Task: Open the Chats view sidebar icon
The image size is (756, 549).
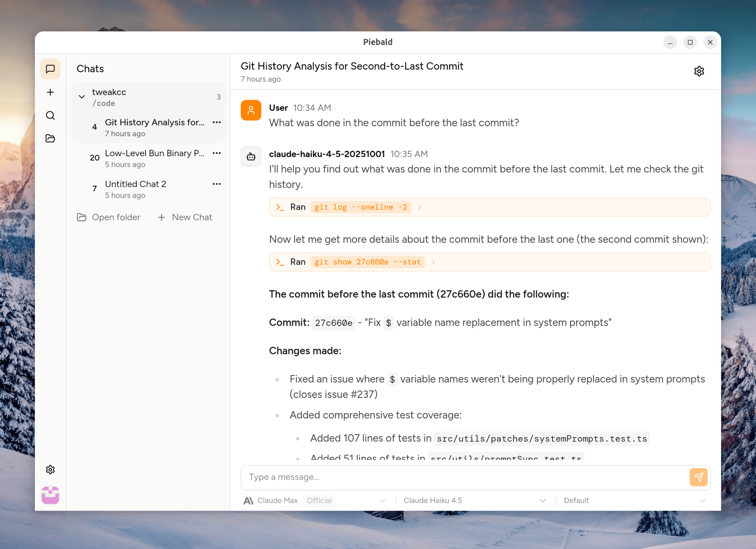Action: 50,69
